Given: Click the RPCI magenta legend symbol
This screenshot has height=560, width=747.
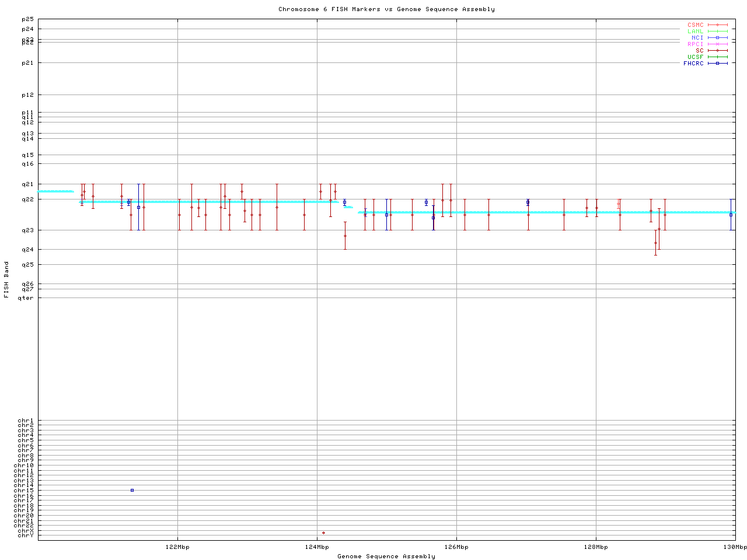Looking at the screenshot, I should [717, 44].
